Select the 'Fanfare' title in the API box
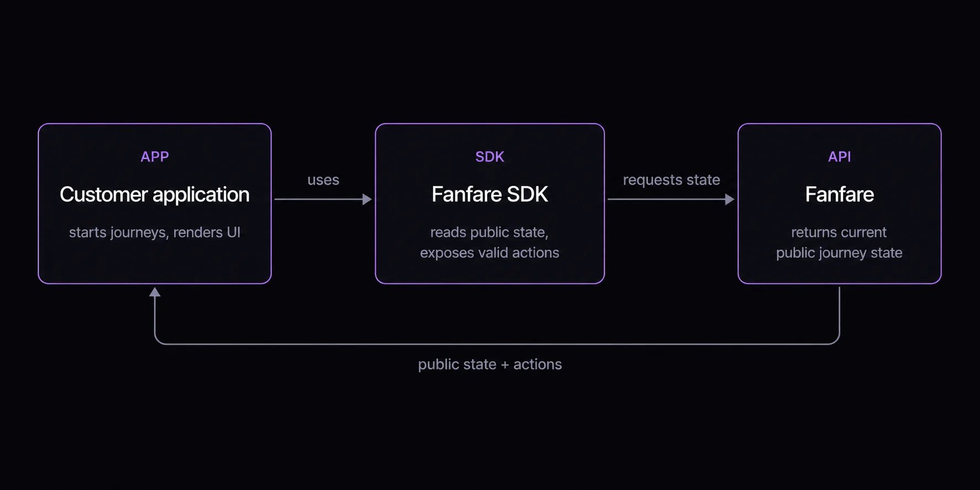Image resolution: width=980 pixels, height=490 pixels. pyautogui.click(x=840, y=194)
